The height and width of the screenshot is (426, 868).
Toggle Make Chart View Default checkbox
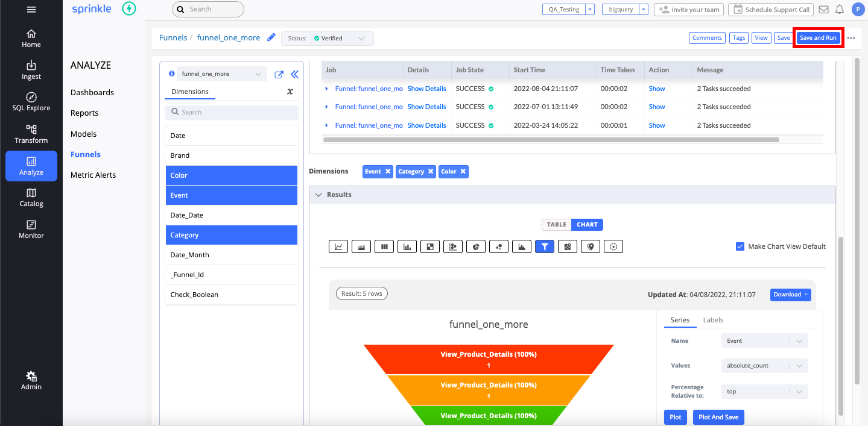click(x=740, y=246)
